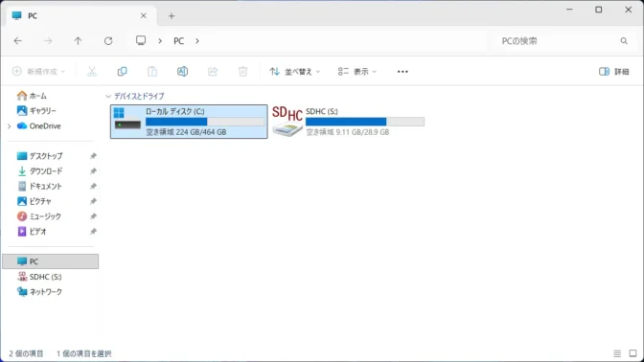Collapse the デバイスとドライブ group

[108, 96]
